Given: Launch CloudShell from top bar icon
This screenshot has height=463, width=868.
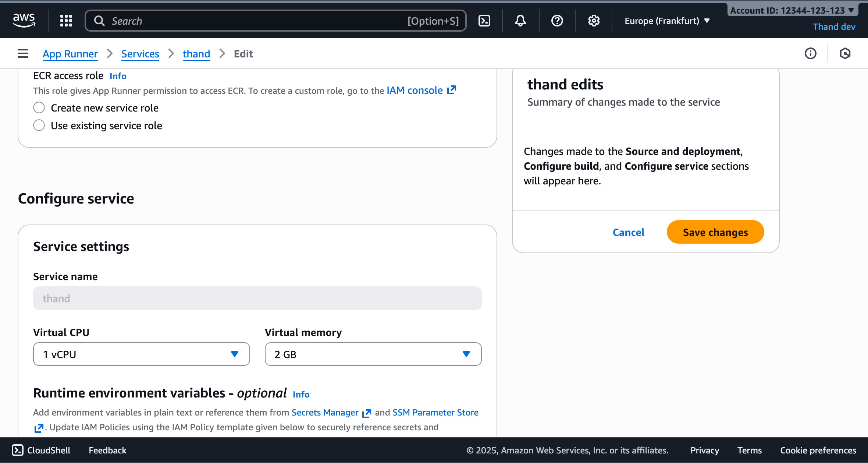Looking at the screenshot, I should [484, 21].
